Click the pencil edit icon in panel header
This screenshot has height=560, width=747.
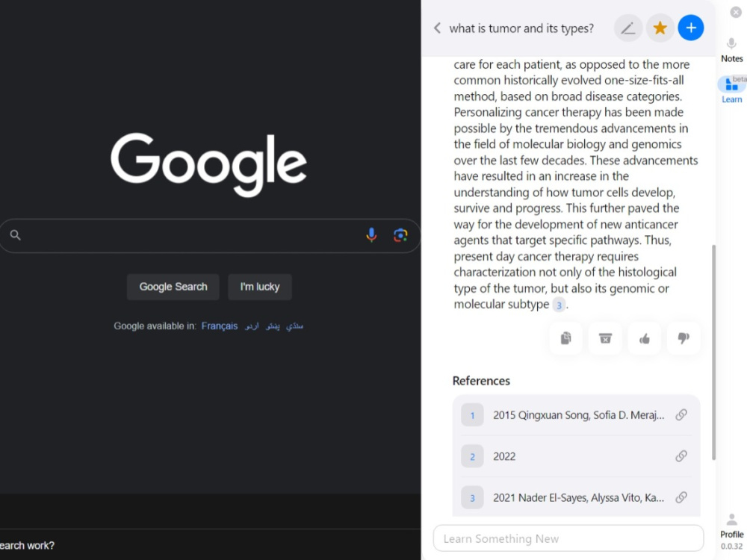[x=628, y=28]
